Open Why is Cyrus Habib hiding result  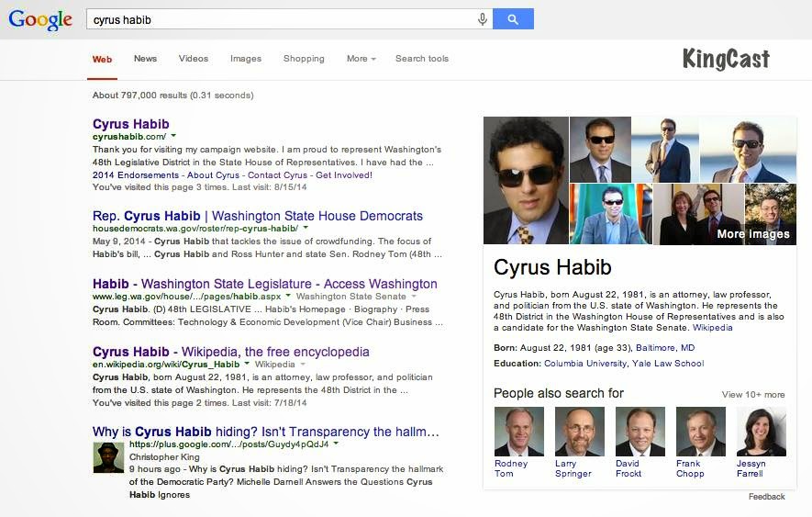(266, 432)
